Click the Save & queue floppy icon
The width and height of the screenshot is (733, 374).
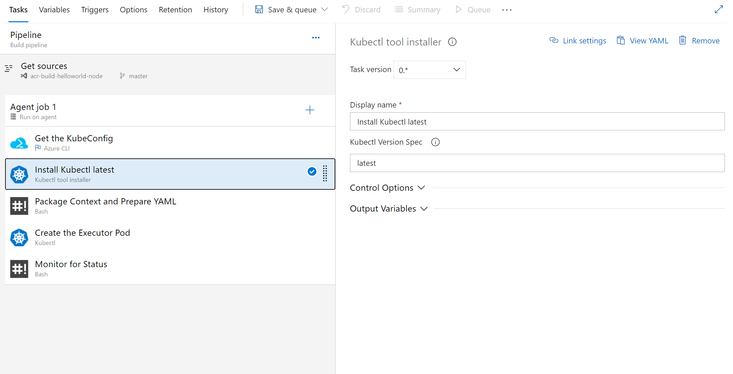(x=259, y=9)
